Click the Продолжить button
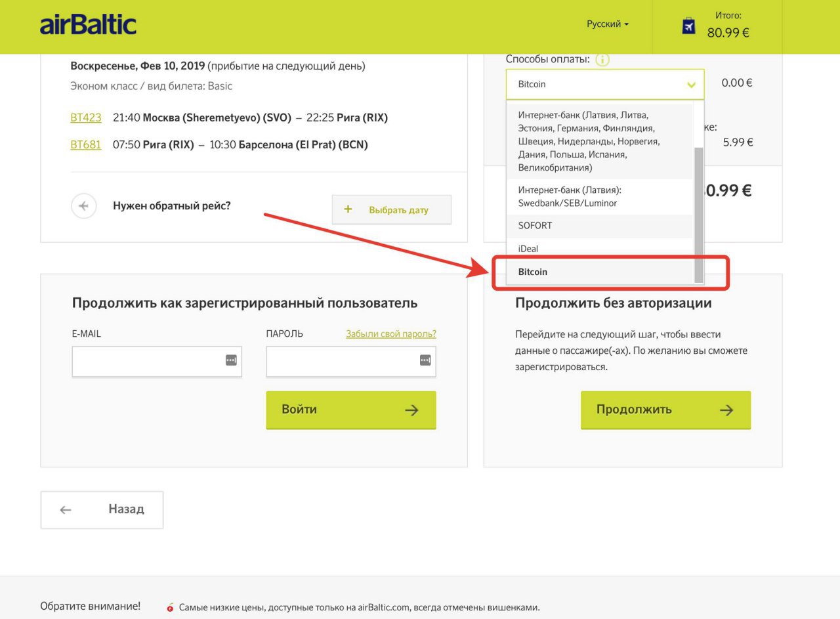This screenshot has height=619, width=840. [665, 410]
